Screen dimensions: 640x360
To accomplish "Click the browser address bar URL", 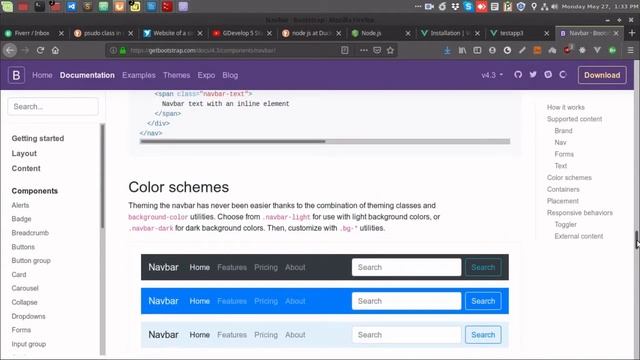I will coord(203,50).
